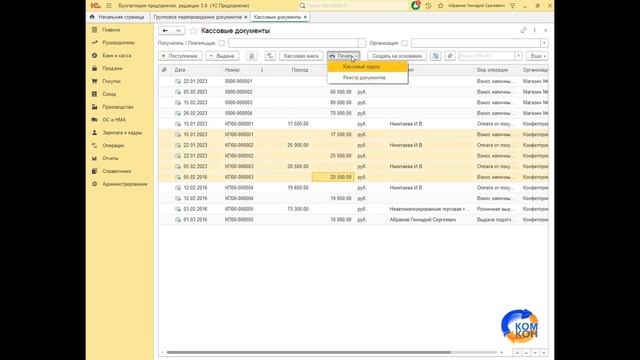Open the Создать на основании dropdown
Screen dimensions: 640x360
(397, 56)
